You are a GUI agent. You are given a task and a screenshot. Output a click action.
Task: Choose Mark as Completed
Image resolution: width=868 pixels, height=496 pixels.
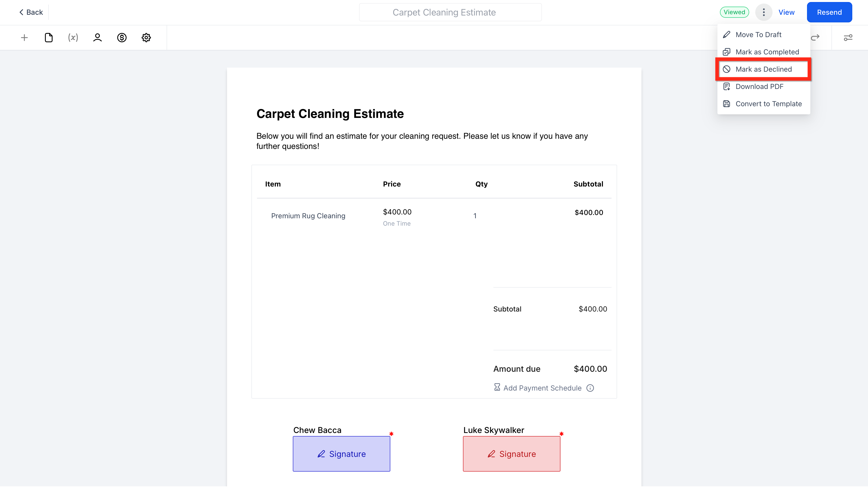click(x=767, y=52)
